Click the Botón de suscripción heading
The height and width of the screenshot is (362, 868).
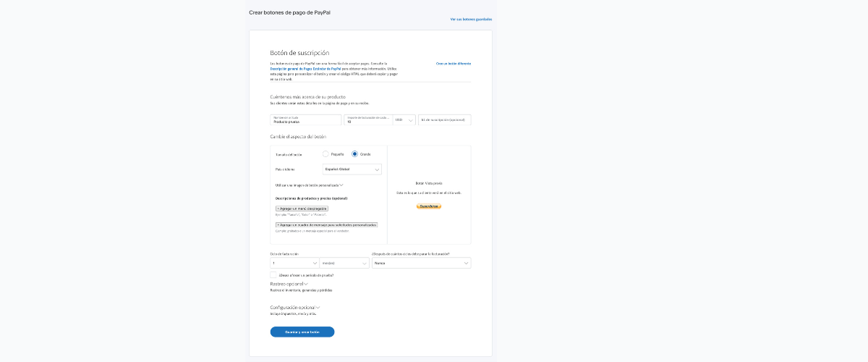(x=299, y=53)
